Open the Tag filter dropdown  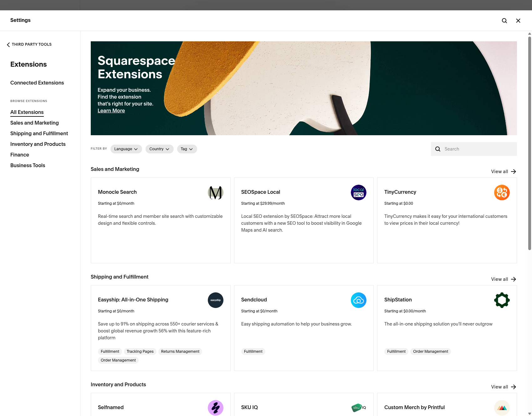point(187,149)
